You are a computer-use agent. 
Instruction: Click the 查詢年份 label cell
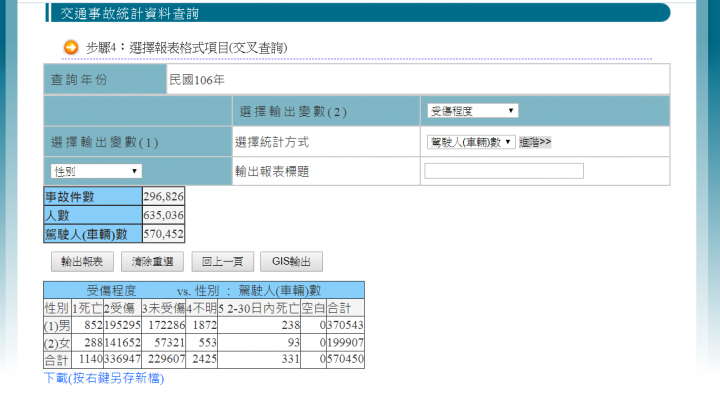(105, 79)
